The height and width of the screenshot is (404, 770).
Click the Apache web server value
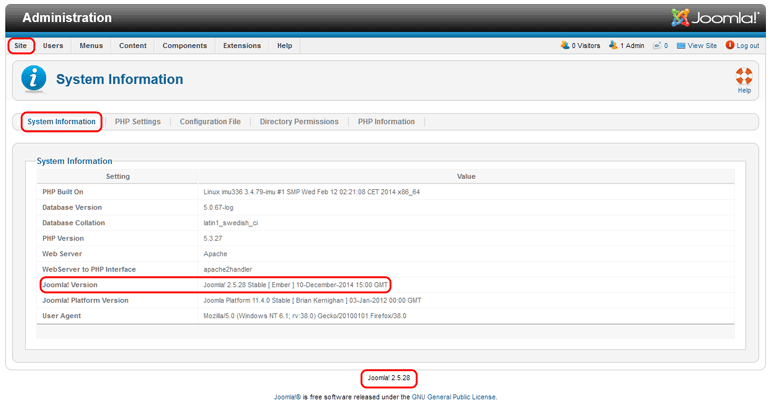click(x=215, y=254)
